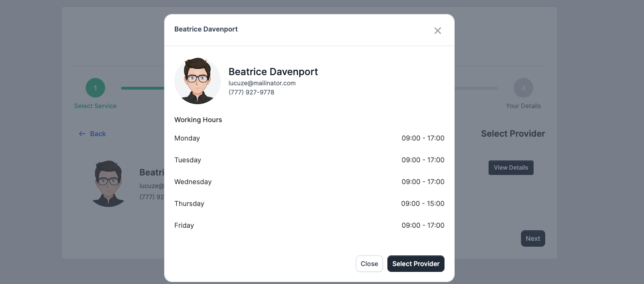Viewport: 644px width, 284px height.
Task: Click the Next button
Action: (533, 238)
